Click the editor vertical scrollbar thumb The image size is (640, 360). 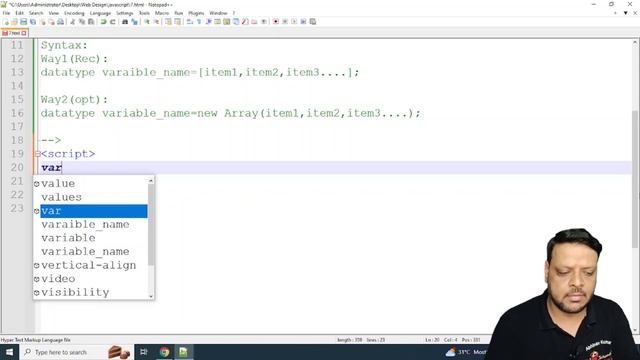point(636,179)
